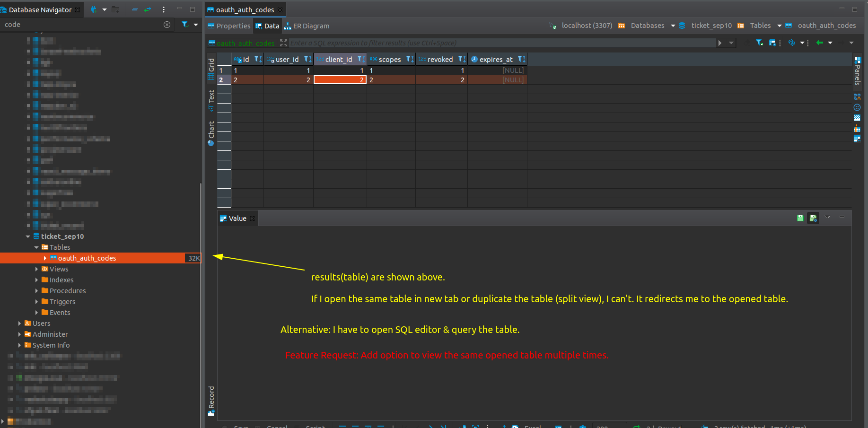Click the SQL filter expression field

pyautogui.click(x=502, y=43)
